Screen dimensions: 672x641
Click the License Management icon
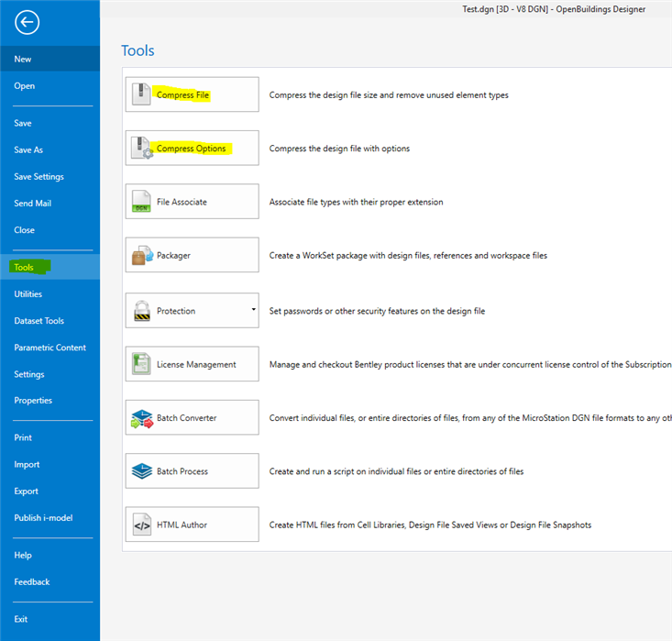tap(141, 364)
